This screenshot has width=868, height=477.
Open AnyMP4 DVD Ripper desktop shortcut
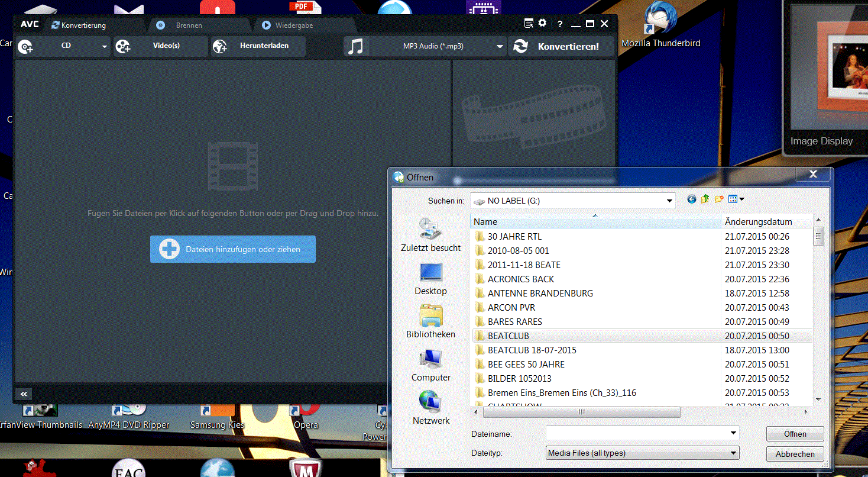[128, 416]
